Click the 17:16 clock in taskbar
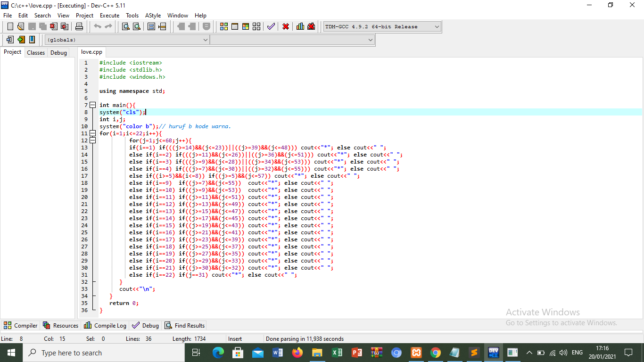 click(602, 348)
